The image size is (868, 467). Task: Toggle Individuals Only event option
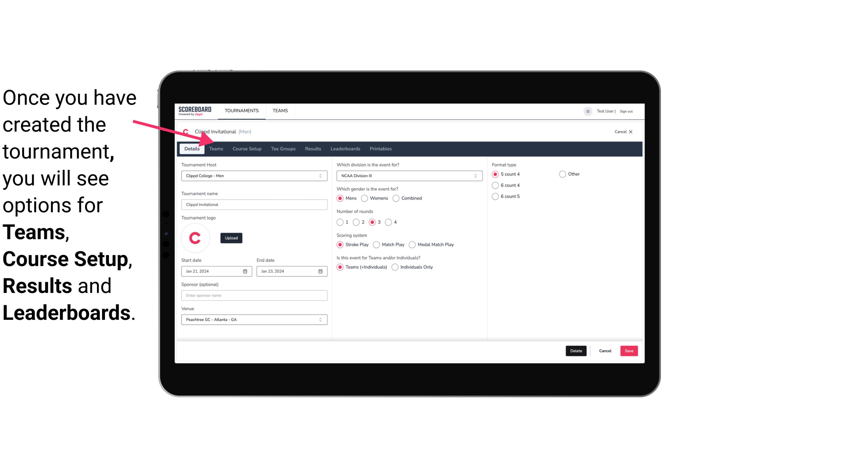(396, 267)
